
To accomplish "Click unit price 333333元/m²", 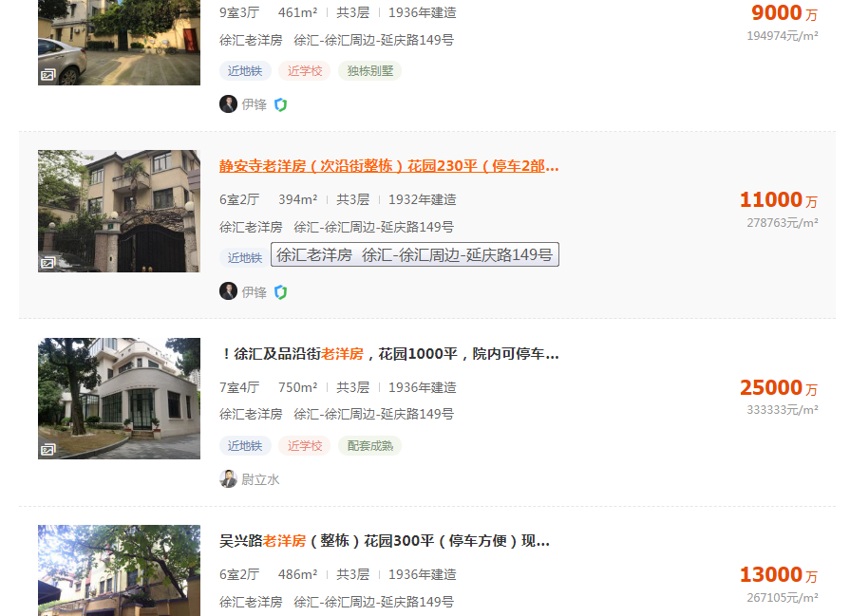I will (783, 410).
